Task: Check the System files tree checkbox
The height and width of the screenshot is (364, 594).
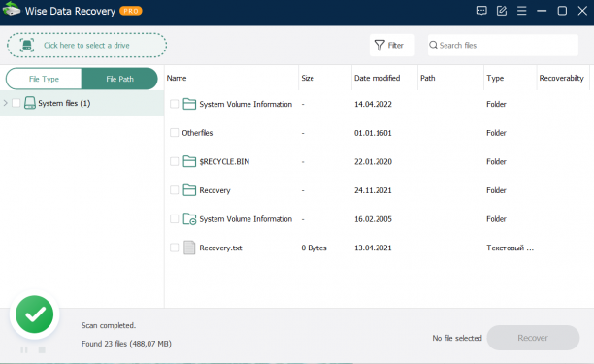Action: pos(16,103)
